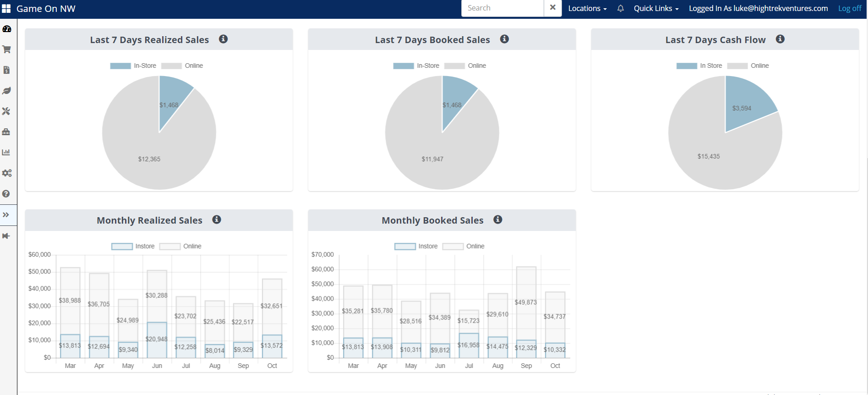The image size is (868, 395).
Task: Click the wrench and screwdriver tools icon
Action: tap(6, 111)
